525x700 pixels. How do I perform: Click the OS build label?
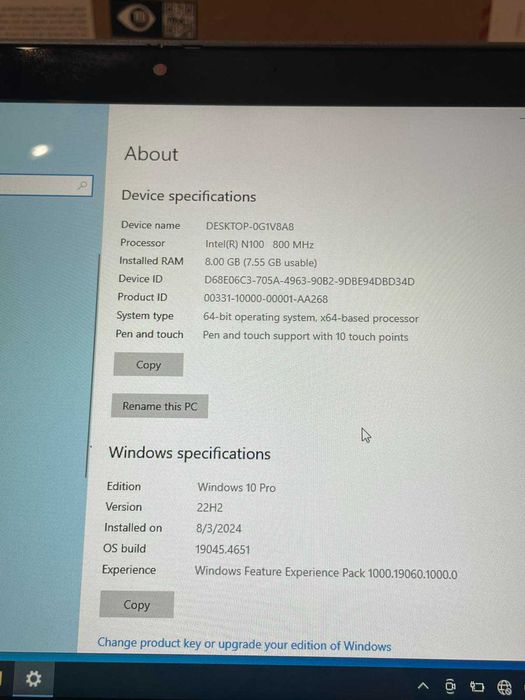(x=125, y=548)
